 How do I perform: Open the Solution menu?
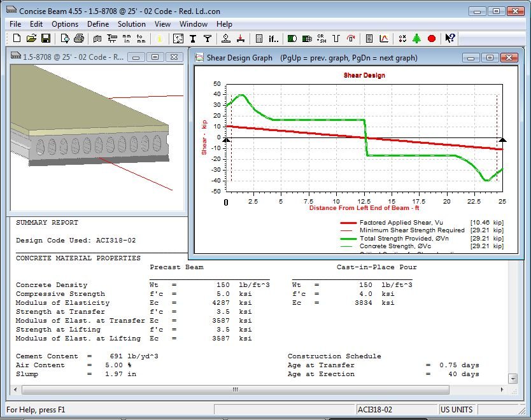131,24
